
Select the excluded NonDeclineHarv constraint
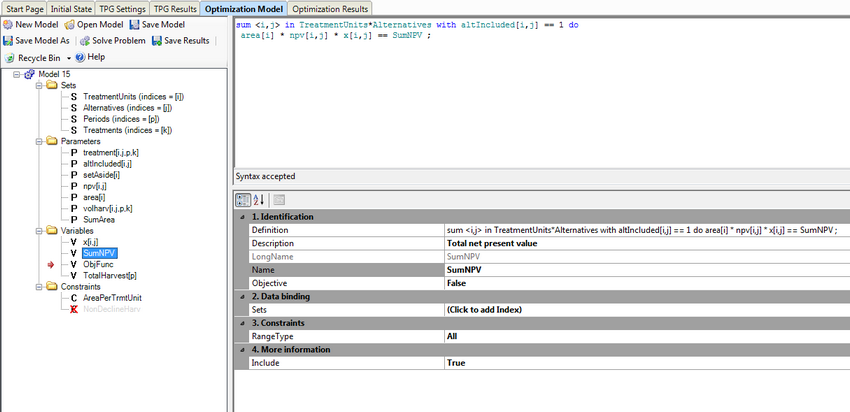coord(112,308)
